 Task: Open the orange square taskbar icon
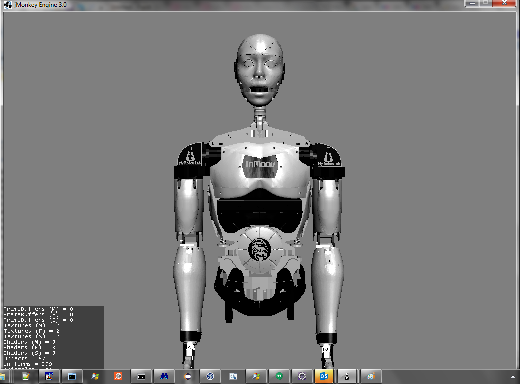[x=118, y=376]
